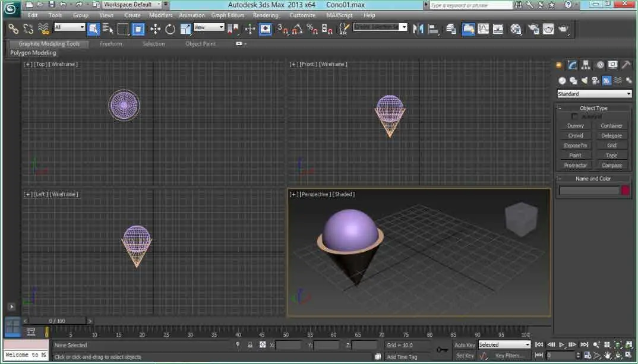638x364 pixels.
Task: Click the keyword search field
Action: pyautogui.click(x=470, y=5)
